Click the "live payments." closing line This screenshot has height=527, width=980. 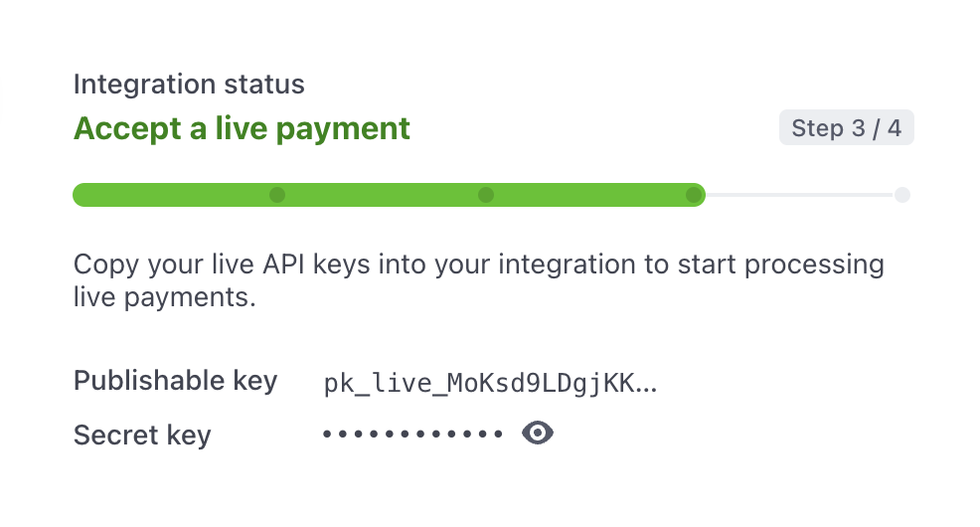click(x=165, y=297)
